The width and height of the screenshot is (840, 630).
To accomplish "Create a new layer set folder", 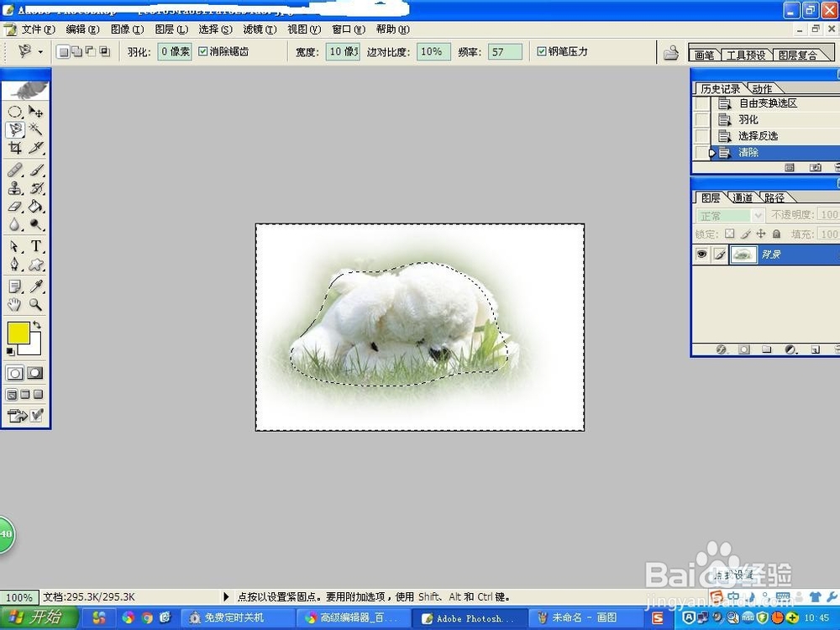I will [767, 349].
